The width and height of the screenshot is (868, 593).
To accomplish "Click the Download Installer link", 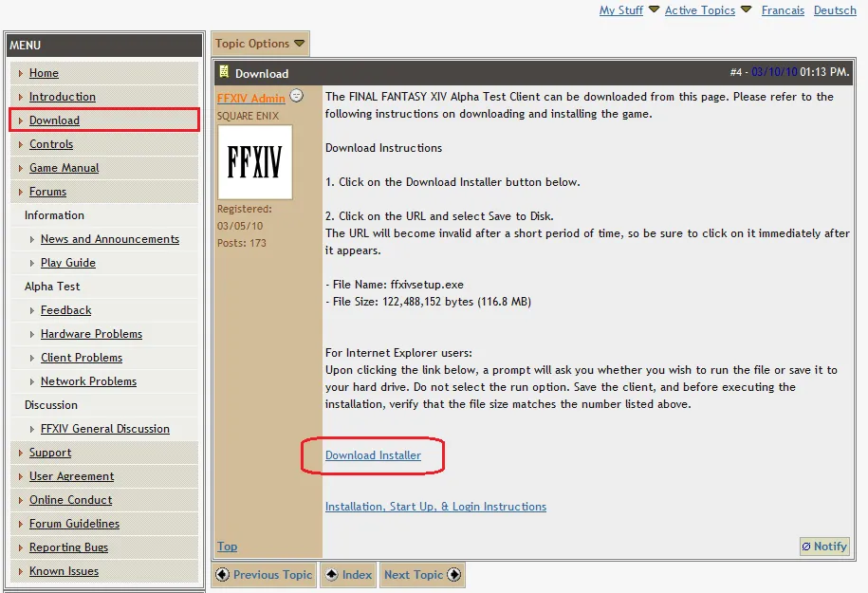I will (x=373, y=455).
